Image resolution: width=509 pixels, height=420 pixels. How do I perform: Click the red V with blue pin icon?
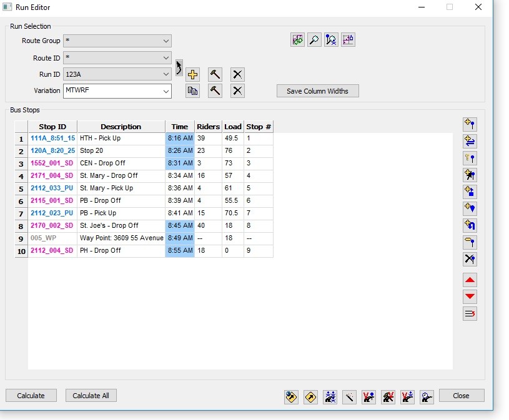pos(368,397)
